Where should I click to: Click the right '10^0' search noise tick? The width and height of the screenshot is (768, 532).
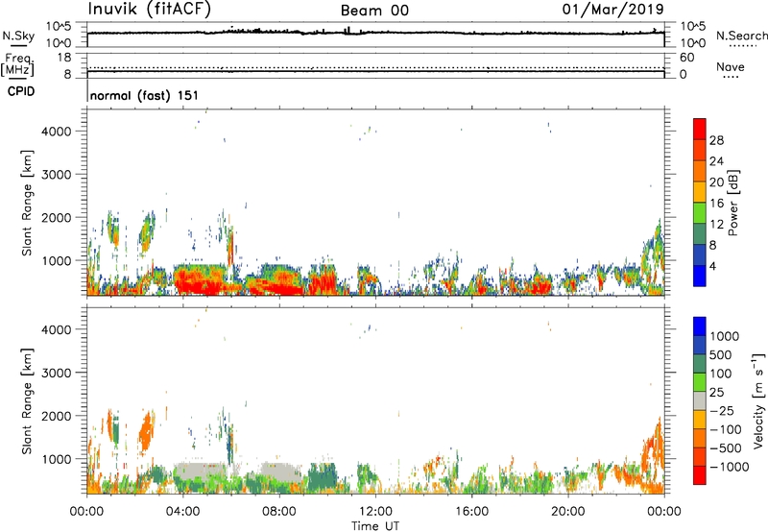click(x=692, y=43)
